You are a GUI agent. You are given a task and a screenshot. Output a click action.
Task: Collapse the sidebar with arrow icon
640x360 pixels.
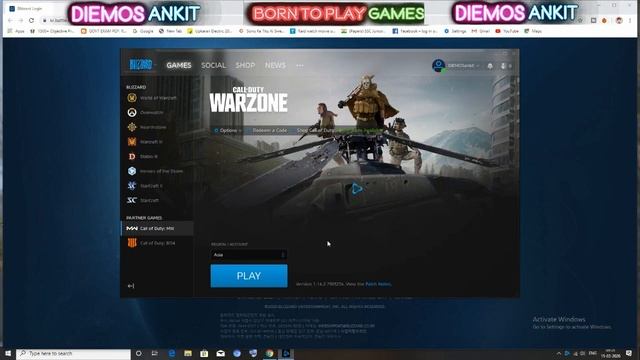[131, 286]
